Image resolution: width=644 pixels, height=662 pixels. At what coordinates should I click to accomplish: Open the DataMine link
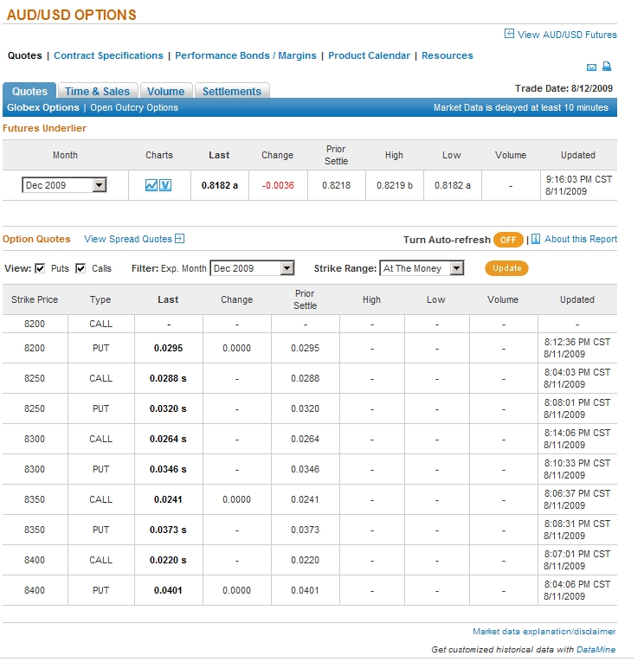[598, 649]
